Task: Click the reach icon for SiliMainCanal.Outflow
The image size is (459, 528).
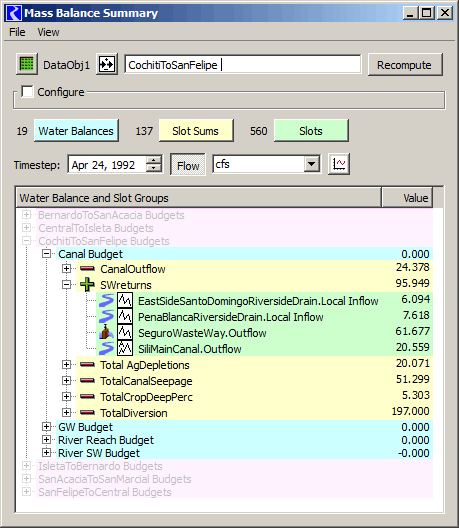Action: coord(107,349)
